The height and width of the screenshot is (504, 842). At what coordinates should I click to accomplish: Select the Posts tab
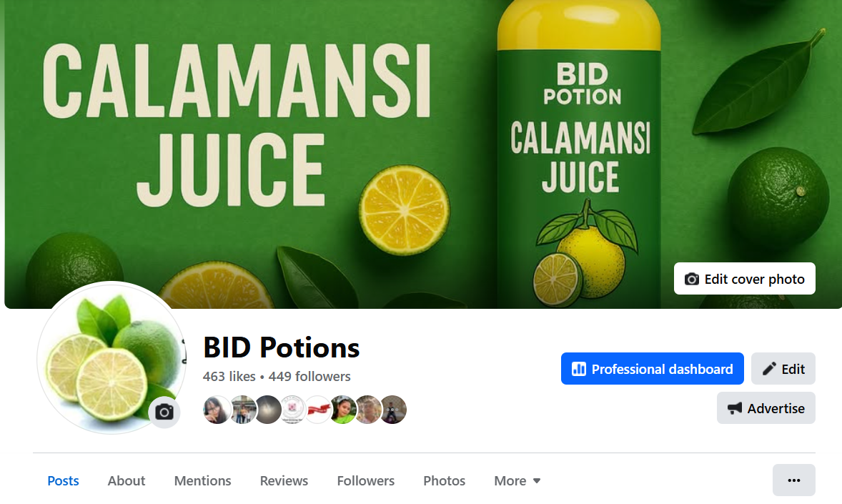63,481
